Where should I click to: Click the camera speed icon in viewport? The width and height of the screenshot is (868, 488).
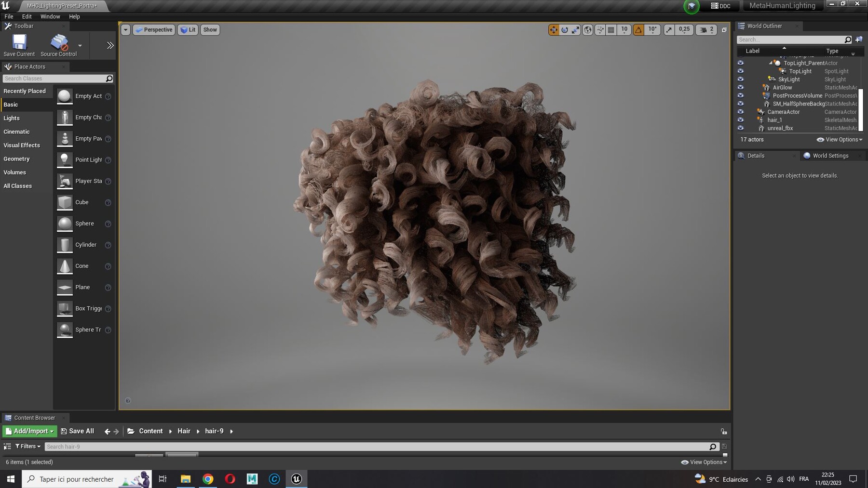[704, 30]
